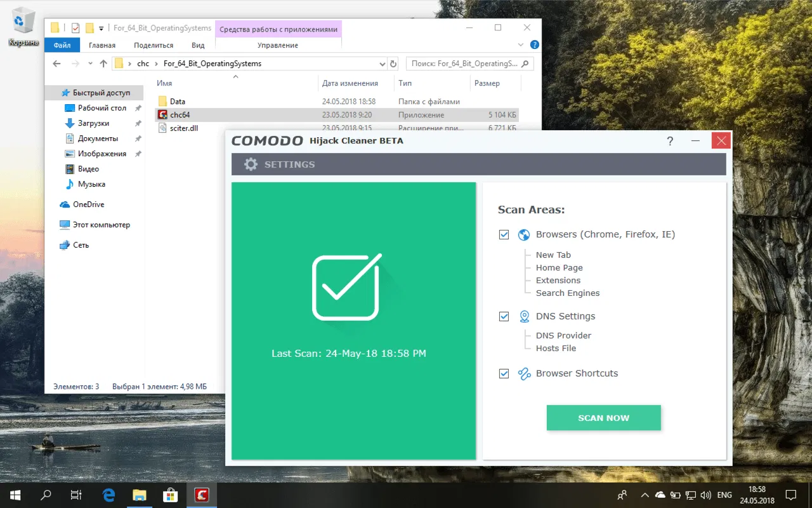812x508 pixels.
Task: Expand the Explorer ribbon chevron
Action: pyautogui.click(x=521, y=45)
